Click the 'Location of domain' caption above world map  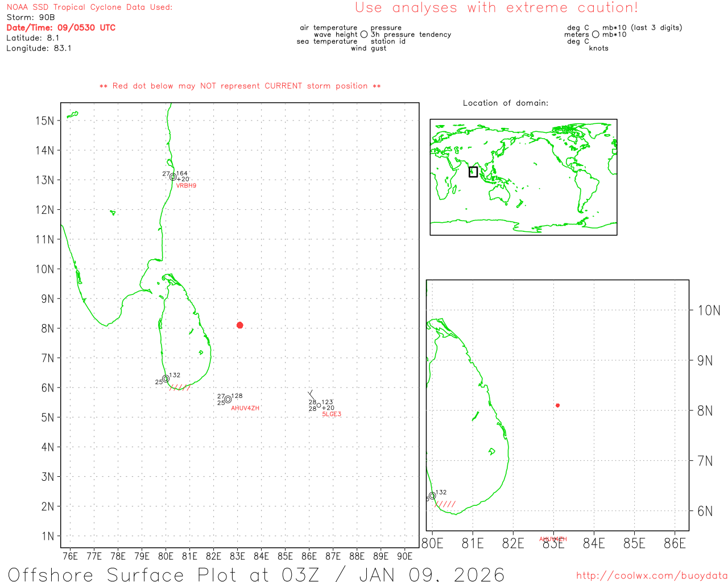(x=506, y=103)
